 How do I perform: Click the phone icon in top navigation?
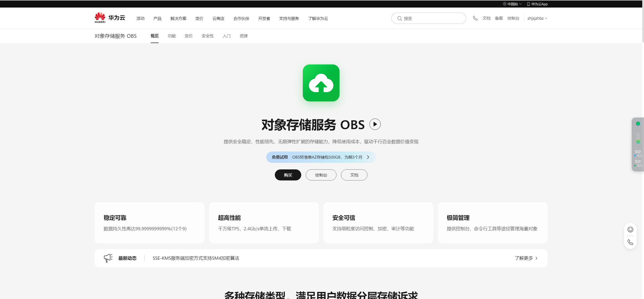click(x=475, y=18)
